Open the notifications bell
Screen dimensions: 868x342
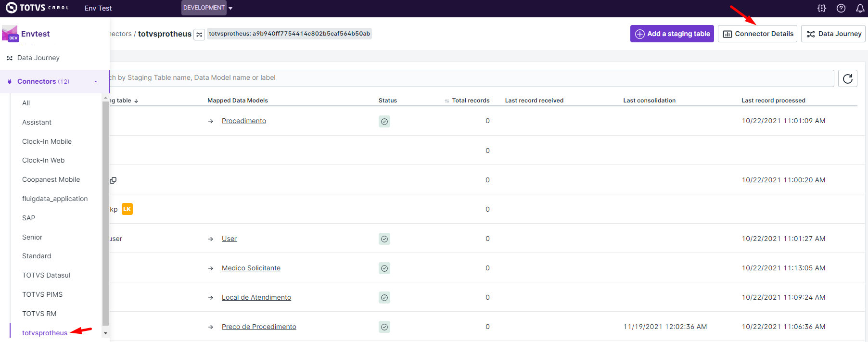860,8
